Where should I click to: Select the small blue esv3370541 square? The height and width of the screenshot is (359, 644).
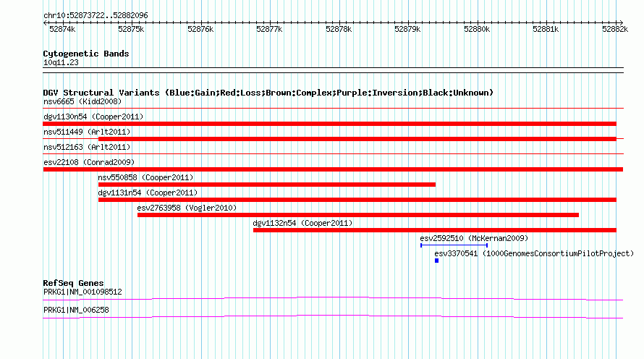436,261
